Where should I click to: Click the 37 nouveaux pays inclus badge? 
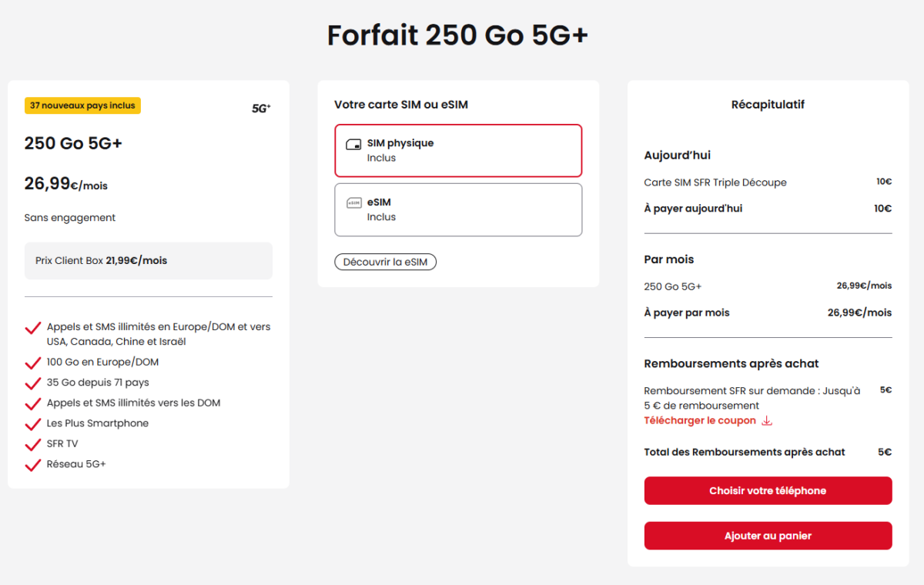[x=82, y=105]
